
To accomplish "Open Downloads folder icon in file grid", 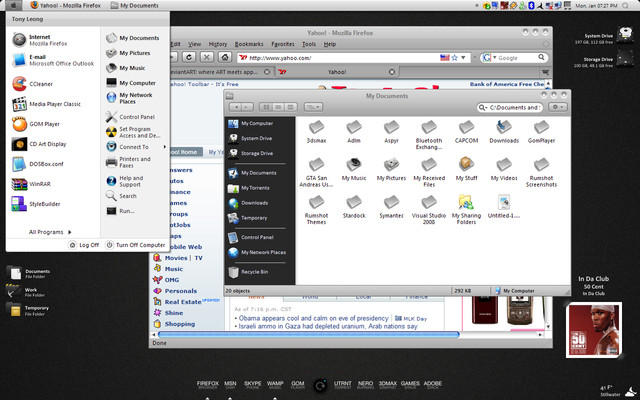I will (504, 132).
